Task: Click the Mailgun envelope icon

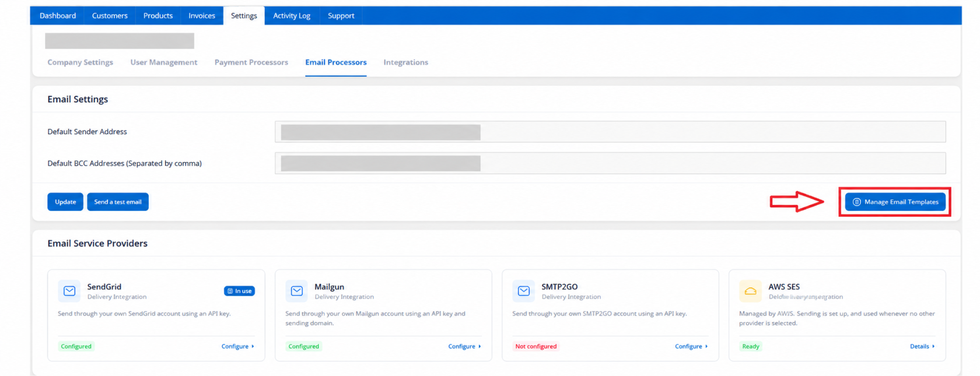Action: [x=297, y=291]
